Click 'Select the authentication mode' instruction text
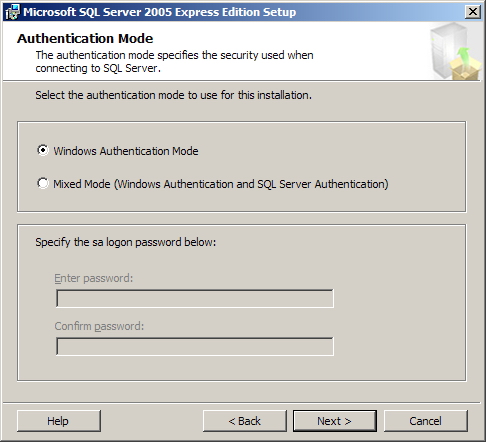Image resolution: width=486 pixels, height=442 pixels. point(173,95)
